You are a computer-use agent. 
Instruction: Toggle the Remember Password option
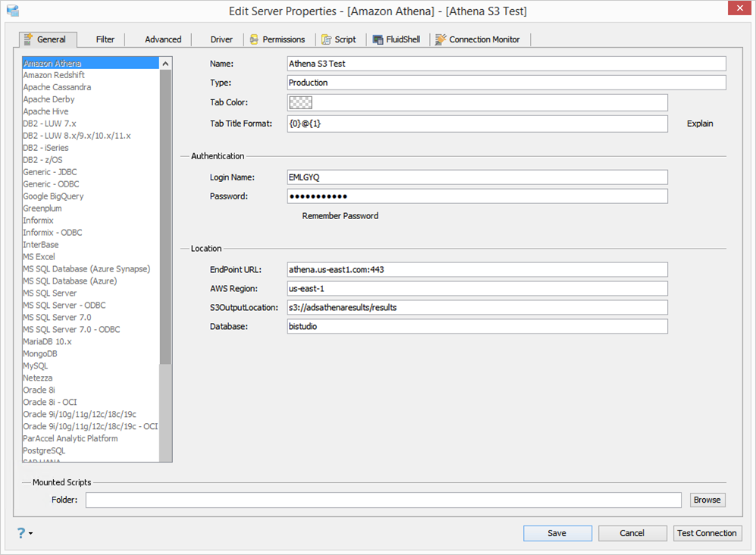tap(340, 216)
